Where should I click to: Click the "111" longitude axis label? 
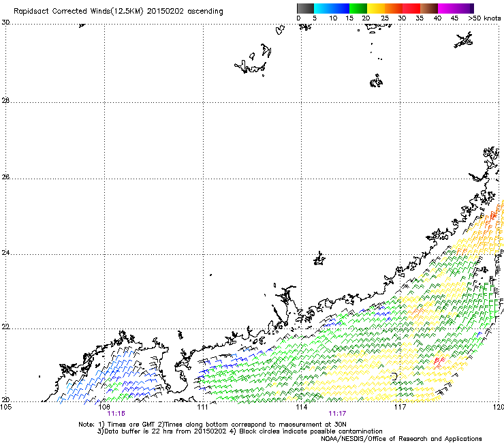pyautogui.click(x=202, y=408)
